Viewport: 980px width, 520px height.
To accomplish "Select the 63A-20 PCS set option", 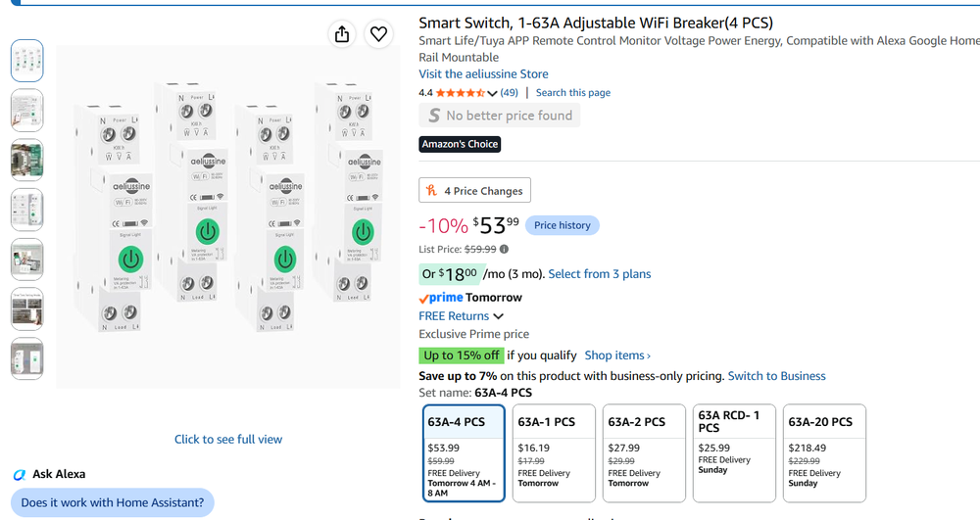I will click(824, 453).
